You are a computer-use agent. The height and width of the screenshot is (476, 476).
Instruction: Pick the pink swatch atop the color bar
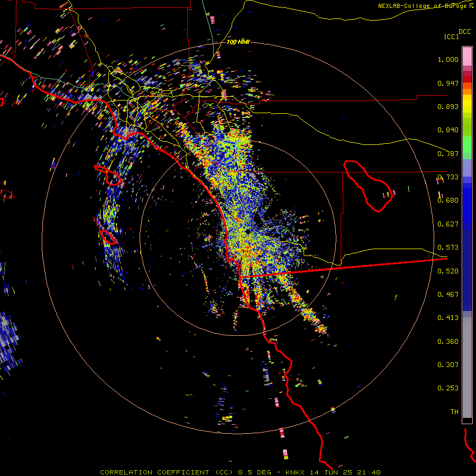pos(467,56)
